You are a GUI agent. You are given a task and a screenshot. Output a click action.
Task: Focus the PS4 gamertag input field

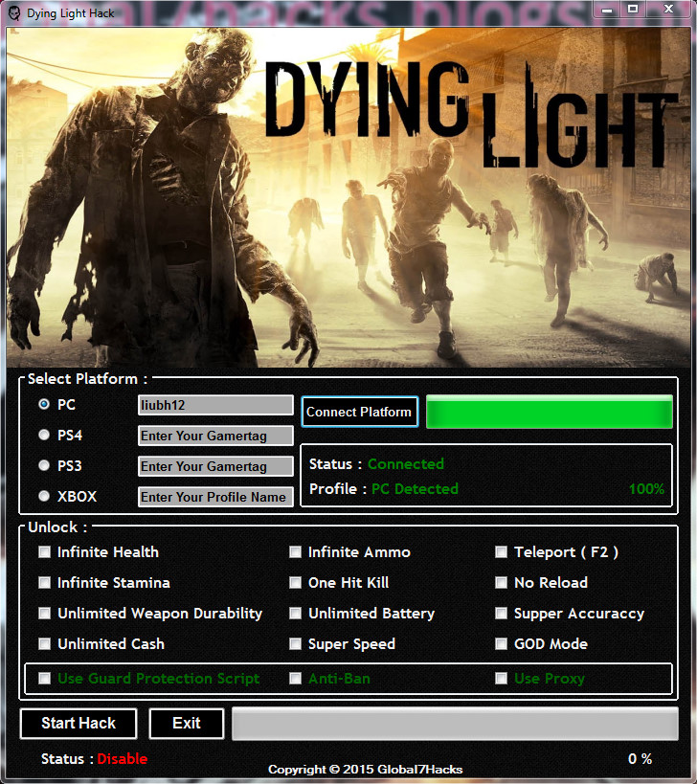(215, 436)
